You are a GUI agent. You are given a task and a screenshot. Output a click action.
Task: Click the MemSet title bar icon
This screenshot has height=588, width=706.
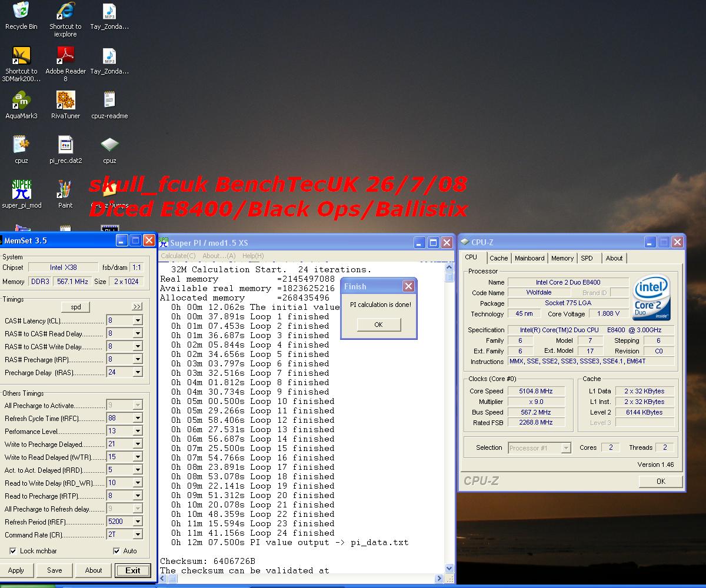pos(1,240)
